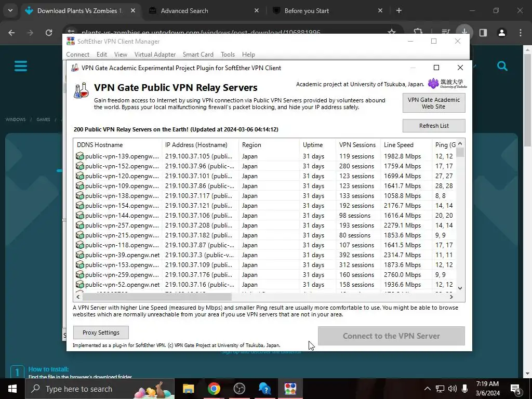Screen dimensions: 532x399
Task: Click the website search magnifier icon
Action: pos(502,66)
